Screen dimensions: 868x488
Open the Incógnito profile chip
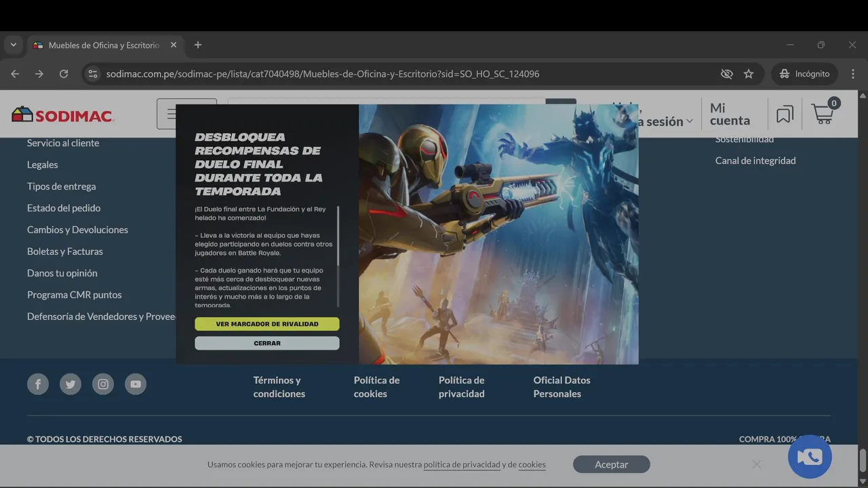tap(804, 74)
